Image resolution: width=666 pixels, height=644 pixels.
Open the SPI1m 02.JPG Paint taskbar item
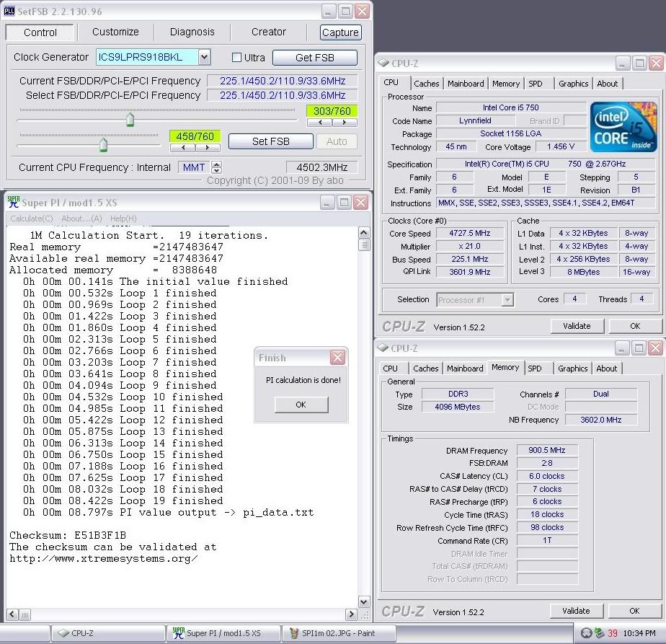(x=339, y=633)
